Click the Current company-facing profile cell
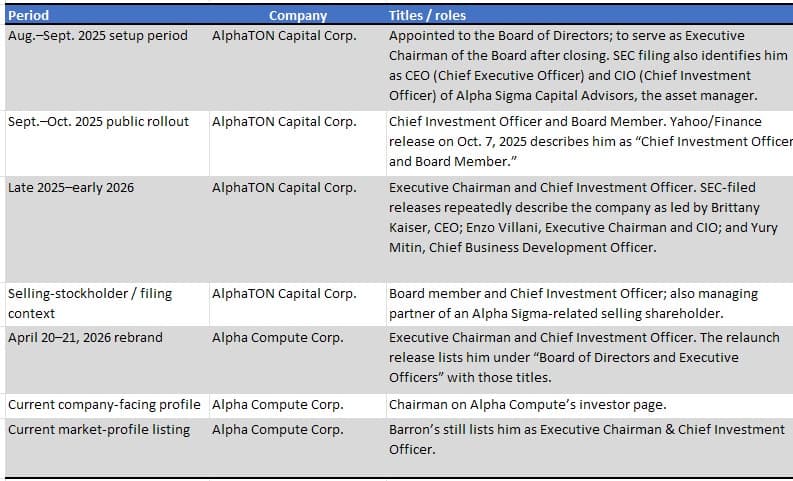Image resolution: width=793 pixels, height=481 pixels. point(107,406)
